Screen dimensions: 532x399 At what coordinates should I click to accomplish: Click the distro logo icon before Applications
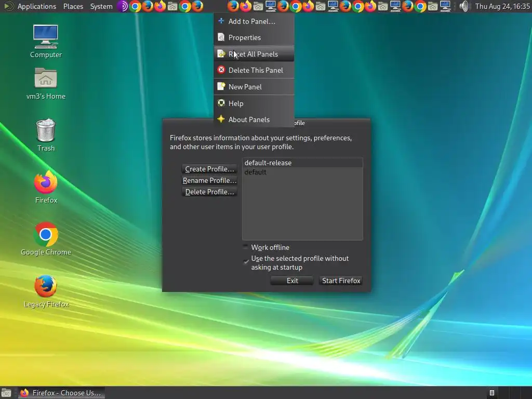pos(8,6)
